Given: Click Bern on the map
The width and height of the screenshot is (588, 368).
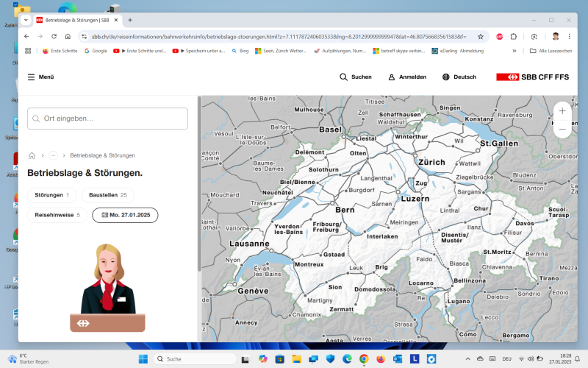Looking at the screenshot, I should [345, 210].
